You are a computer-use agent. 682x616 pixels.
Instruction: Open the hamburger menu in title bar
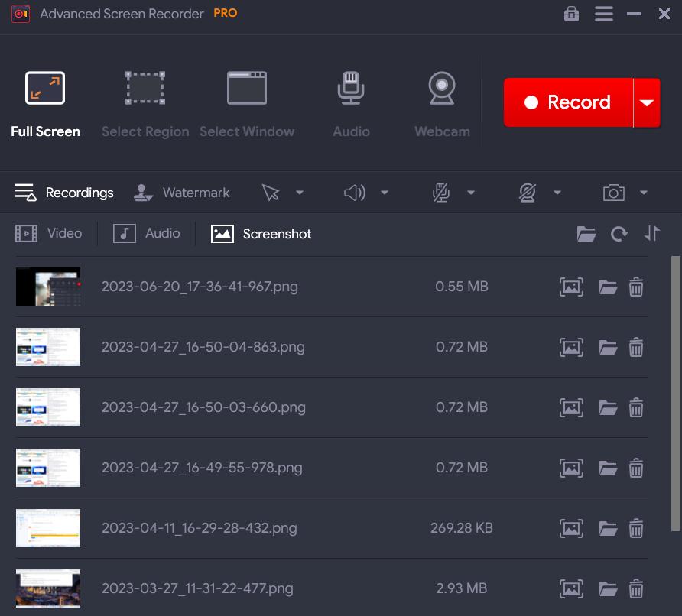pos(604,14)
